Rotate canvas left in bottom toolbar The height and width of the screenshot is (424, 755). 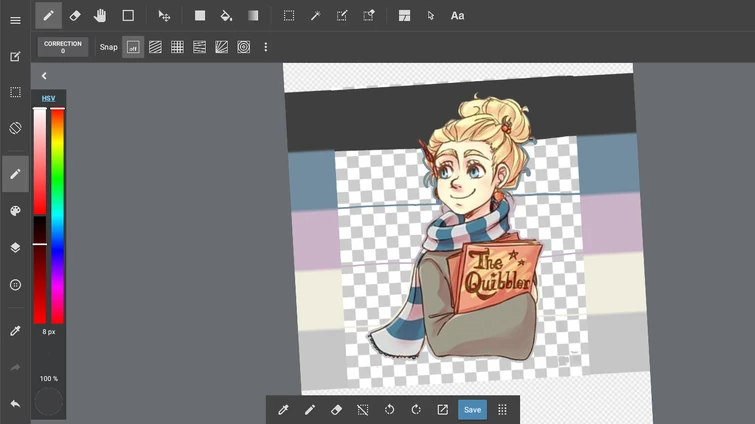coord(390,410)
